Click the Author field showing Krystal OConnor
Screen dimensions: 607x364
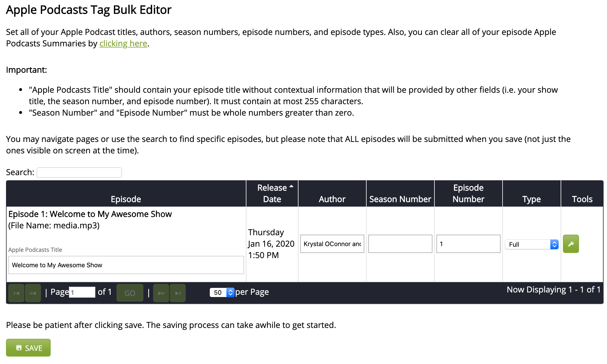click(x=332, y=244)
